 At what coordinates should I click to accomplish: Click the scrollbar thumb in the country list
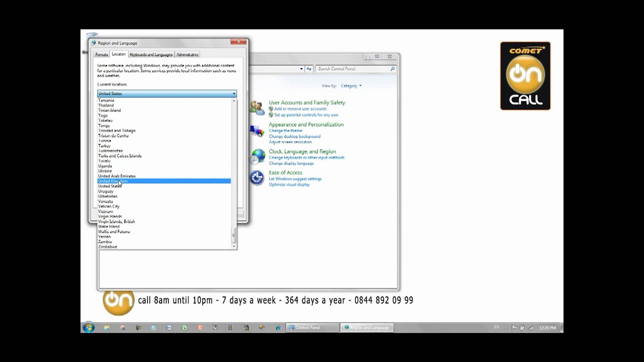[x=234, y=235]
